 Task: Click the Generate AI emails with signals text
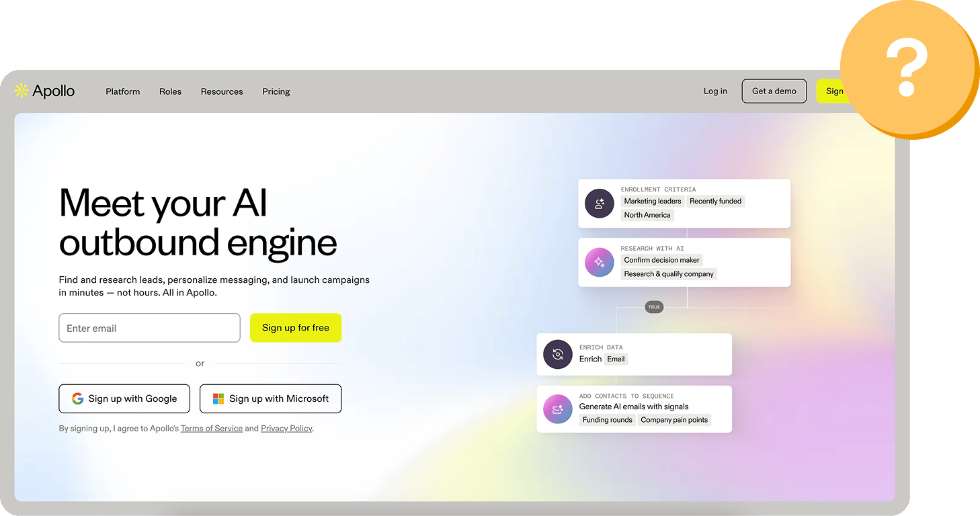pyautogui.click(x=634, y=406)
